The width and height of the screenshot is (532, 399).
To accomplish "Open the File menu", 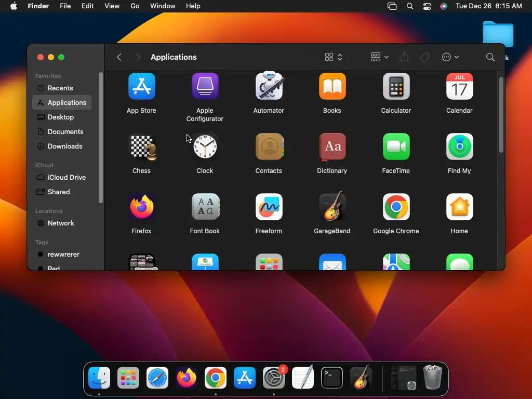I will 65,6.
